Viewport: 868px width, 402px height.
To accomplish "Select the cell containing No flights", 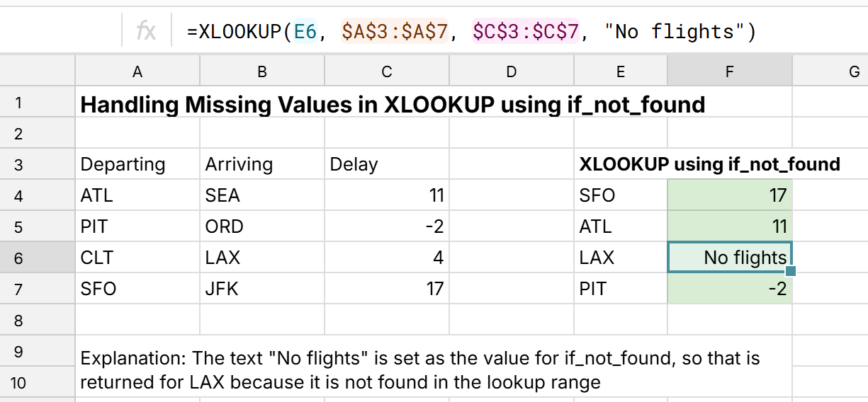I will pyautogui.click(x=729, y=258).
